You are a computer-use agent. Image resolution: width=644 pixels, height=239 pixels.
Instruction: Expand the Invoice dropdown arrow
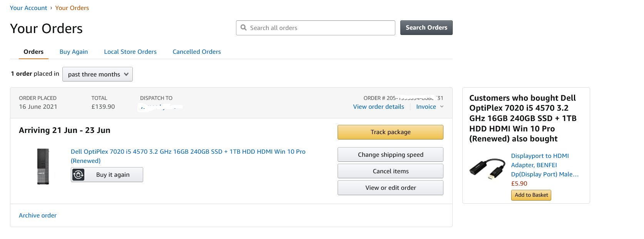coord(442,107)
